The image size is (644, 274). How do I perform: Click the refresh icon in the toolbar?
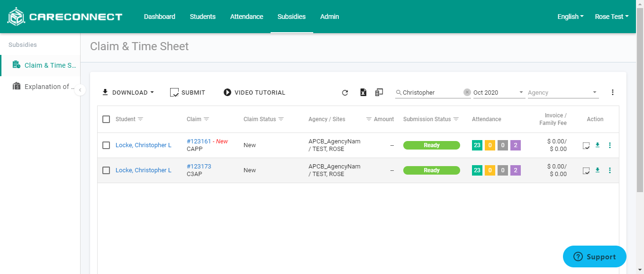345,93
